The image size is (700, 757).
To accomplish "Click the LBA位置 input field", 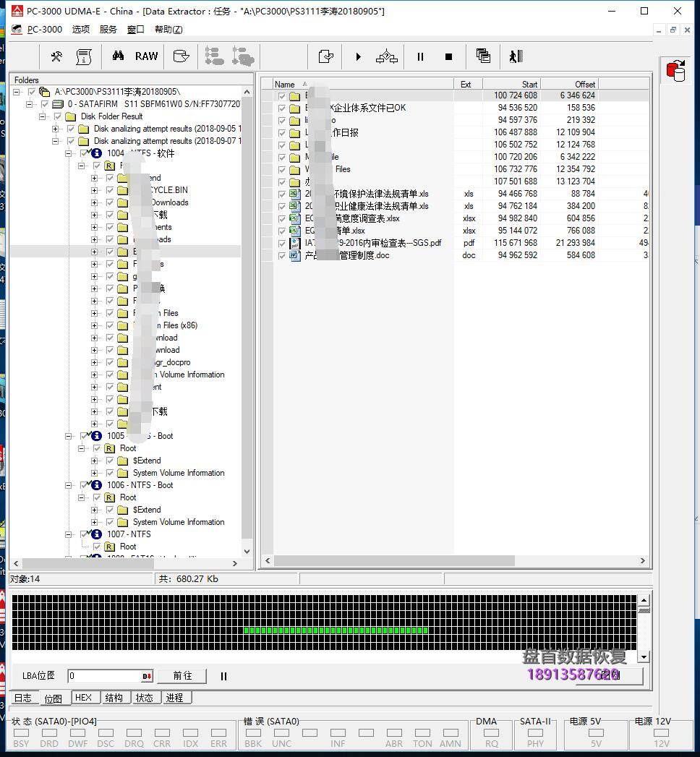I will [104, 676].
